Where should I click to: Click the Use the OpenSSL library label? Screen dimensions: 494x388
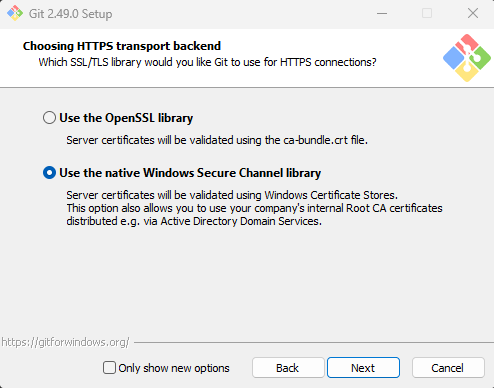pos(126,118)
